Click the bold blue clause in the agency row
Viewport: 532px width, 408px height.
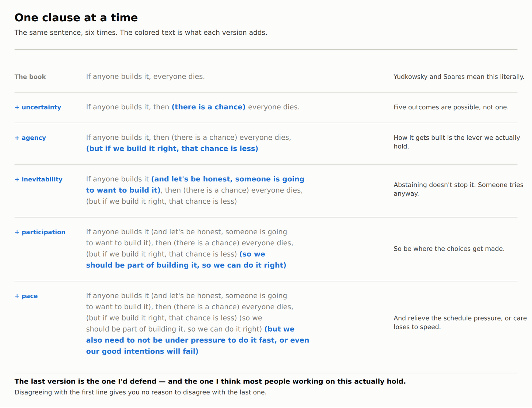[172, 149]
